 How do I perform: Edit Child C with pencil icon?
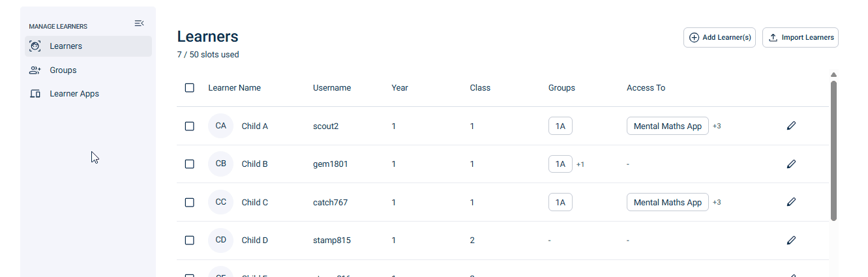tap(791, 202)
